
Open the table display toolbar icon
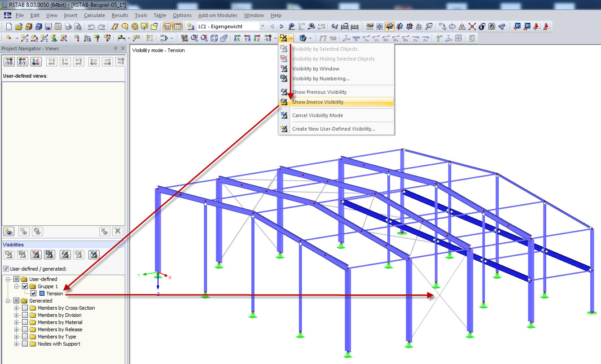click(x=178, y=26)
